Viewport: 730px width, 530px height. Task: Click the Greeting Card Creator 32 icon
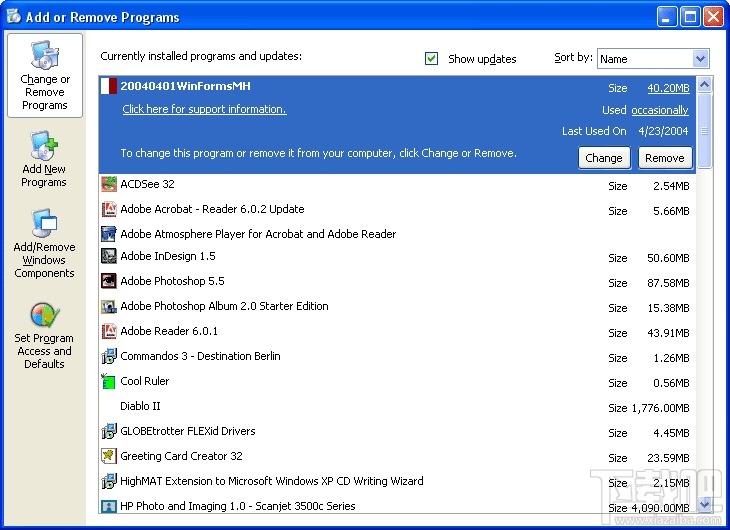tap(109, 457)
